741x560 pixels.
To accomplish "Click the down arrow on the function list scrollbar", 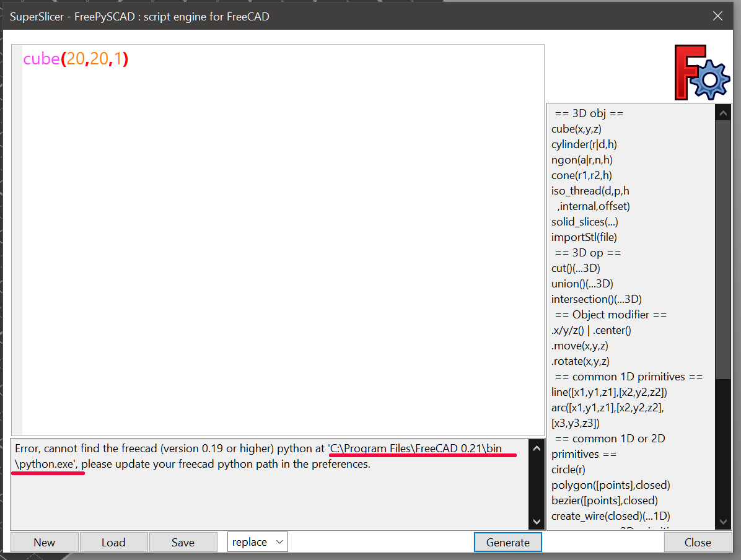I will [723, 522].
